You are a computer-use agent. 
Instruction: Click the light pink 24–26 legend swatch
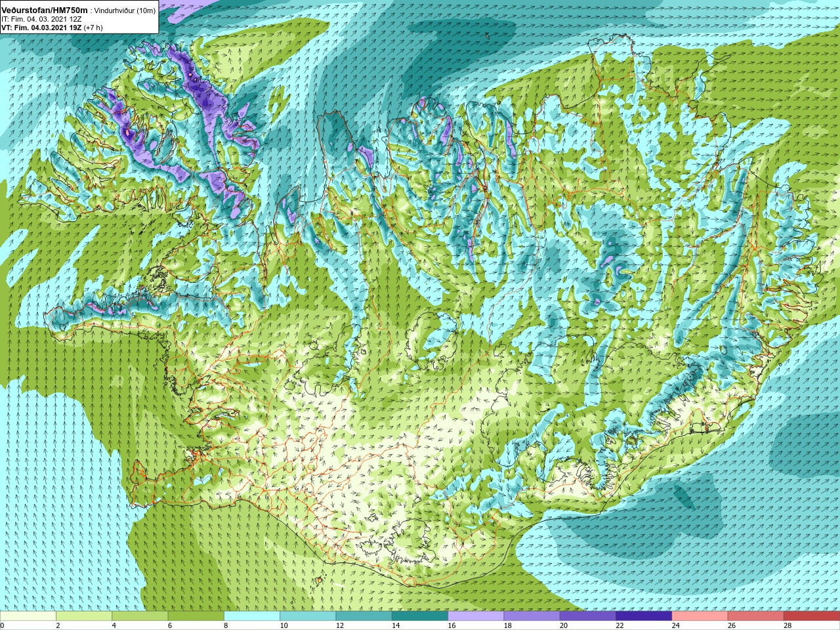coord(700,616)
